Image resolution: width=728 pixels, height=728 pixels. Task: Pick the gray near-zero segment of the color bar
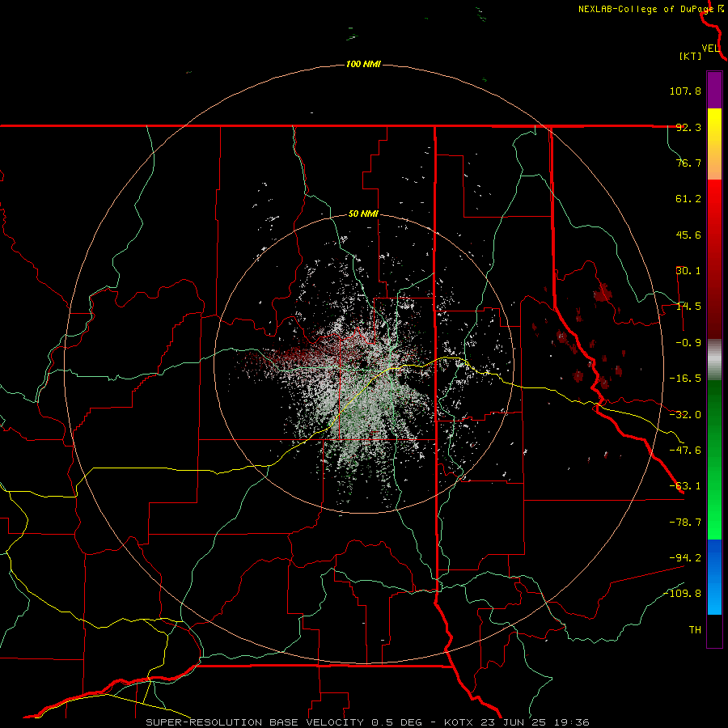click(x=714, y=360)
